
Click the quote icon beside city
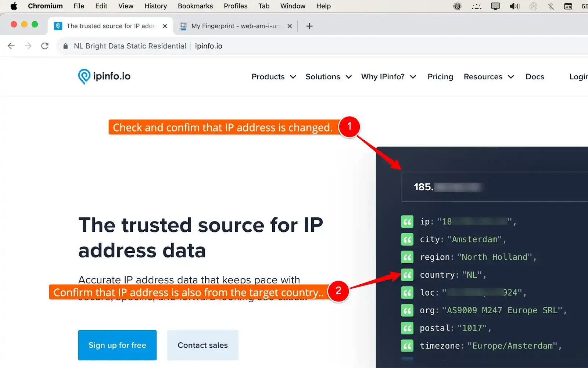(x=407, y=239)
